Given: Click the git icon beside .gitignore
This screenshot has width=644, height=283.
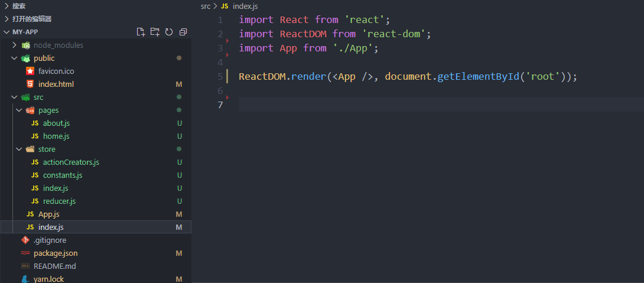Looking at the screenshot, I should point(25,240).
